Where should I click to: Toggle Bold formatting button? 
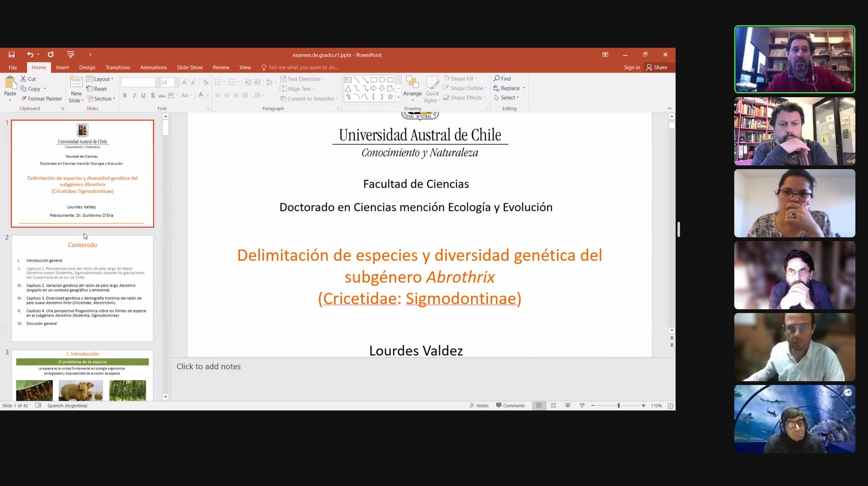(125, 95)
